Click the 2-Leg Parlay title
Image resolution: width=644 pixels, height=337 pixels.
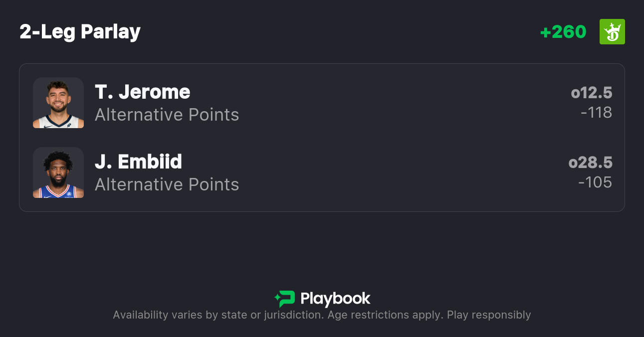click(x=80, y=32)
